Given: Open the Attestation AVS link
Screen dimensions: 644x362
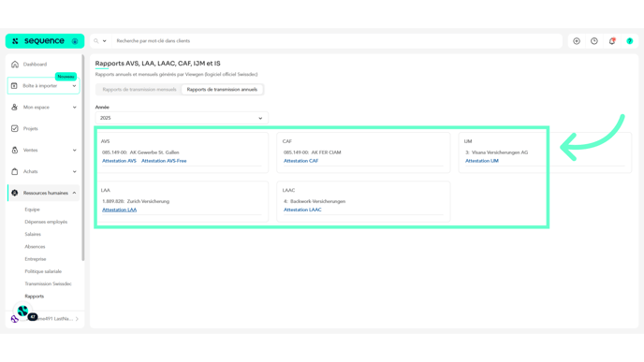Looking at the screenshot, I should coord(119,161).
